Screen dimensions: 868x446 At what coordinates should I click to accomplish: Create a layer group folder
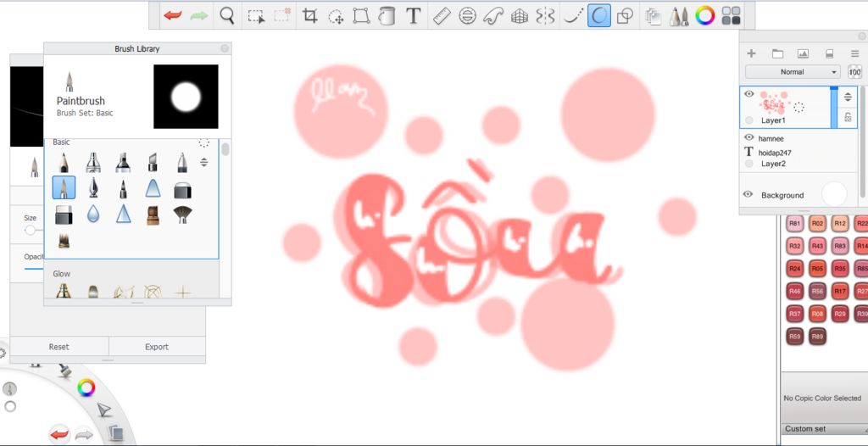[x=778, y=53]
